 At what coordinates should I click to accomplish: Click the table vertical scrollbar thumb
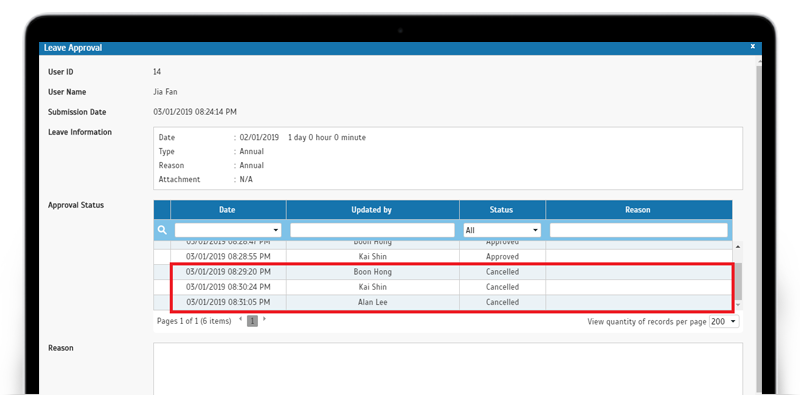[x=738, y=281]
